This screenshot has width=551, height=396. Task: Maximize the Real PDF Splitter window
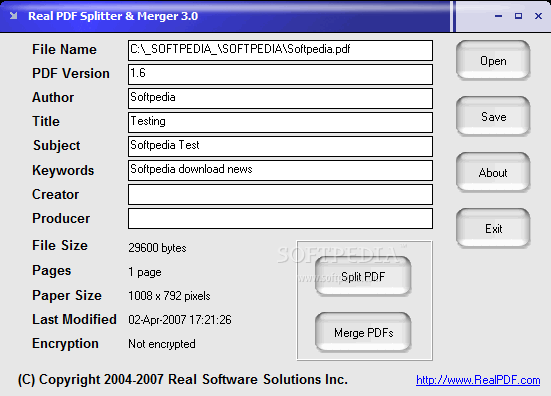pos(518,16)
